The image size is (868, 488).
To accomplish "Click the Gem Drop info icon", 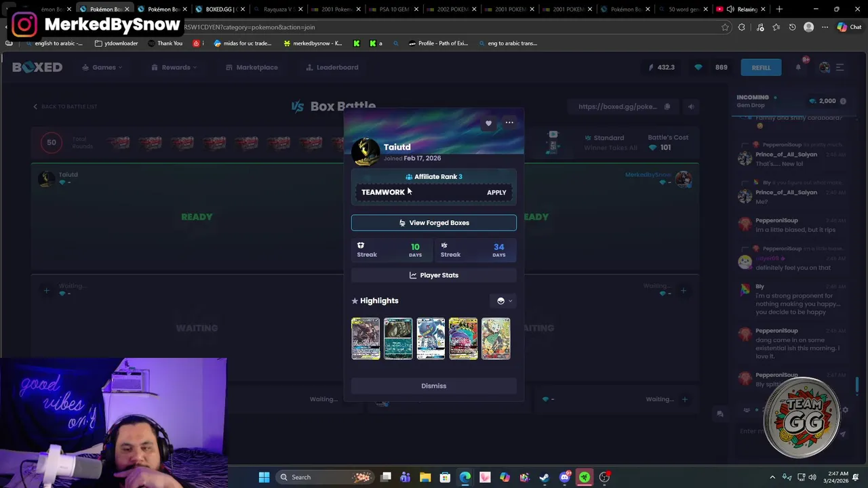I will pyautogui.click(x=843, y=101).
